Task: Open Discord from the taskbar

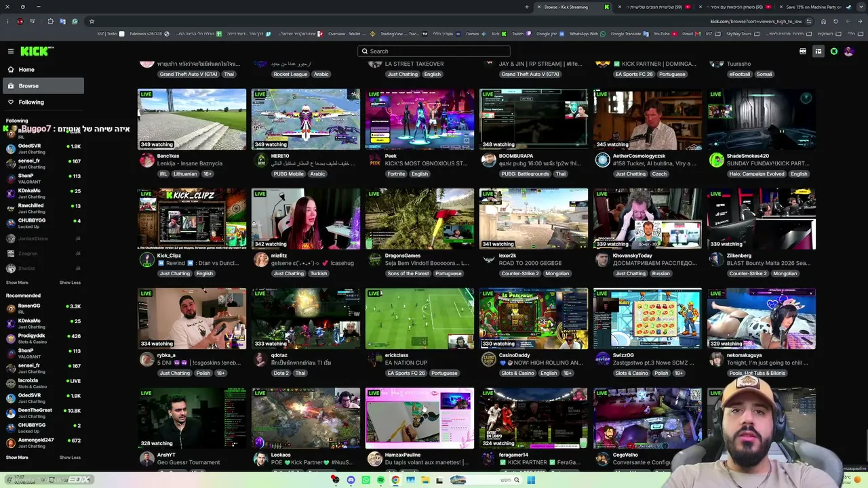Action: (x=351, y=480)
